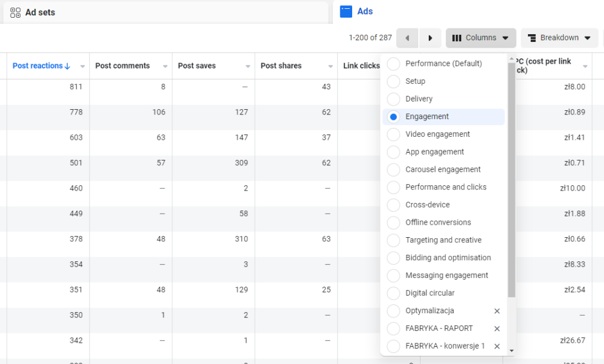Image resolution: width=604 pixels, height=364 pixels.
Task: Select the 37 post shares value
Action: point(326,137)
